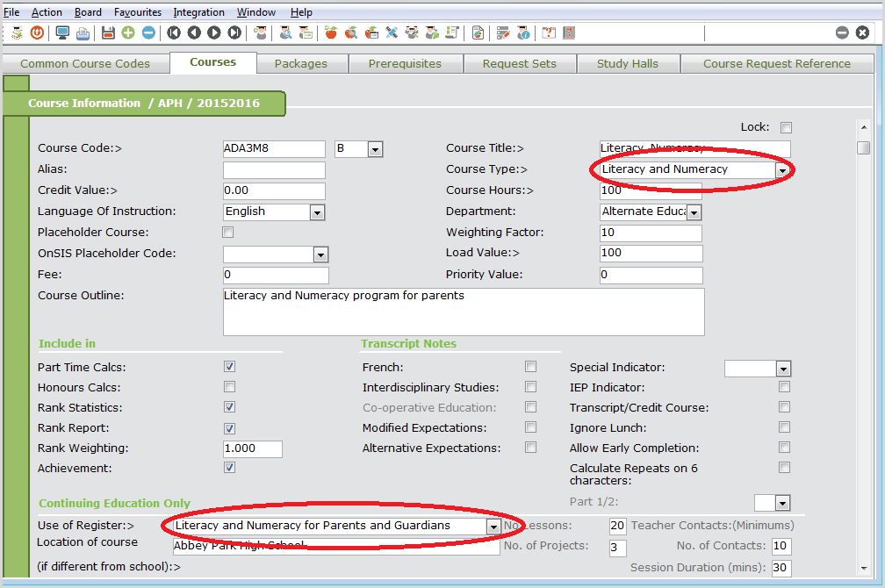Check the Honours Calcs checkbox

(229, 387)
